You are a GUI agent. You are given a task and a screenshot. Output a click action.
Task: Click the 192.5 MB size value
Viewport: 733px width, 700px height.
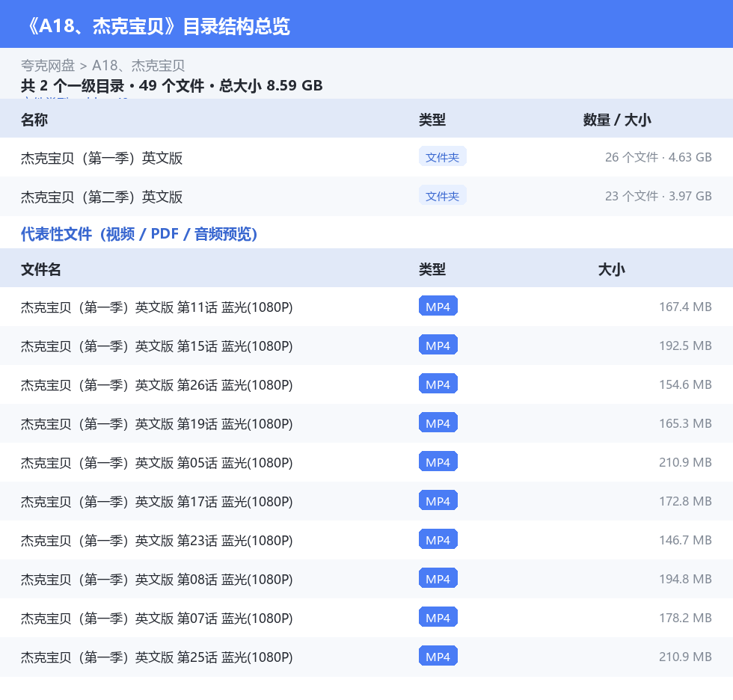[685, 346]
